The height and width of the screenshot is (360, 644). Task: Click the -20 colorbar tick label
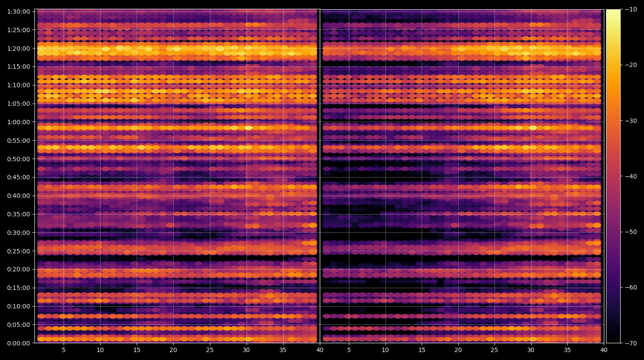pyautogui.click(x=631, y=65)
